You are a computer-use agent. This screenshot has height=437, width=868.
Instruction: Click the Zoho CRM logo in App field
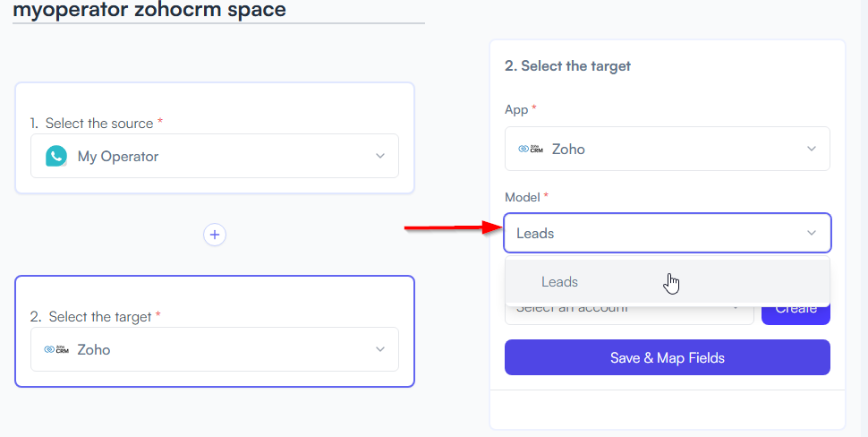pos(531,149)
